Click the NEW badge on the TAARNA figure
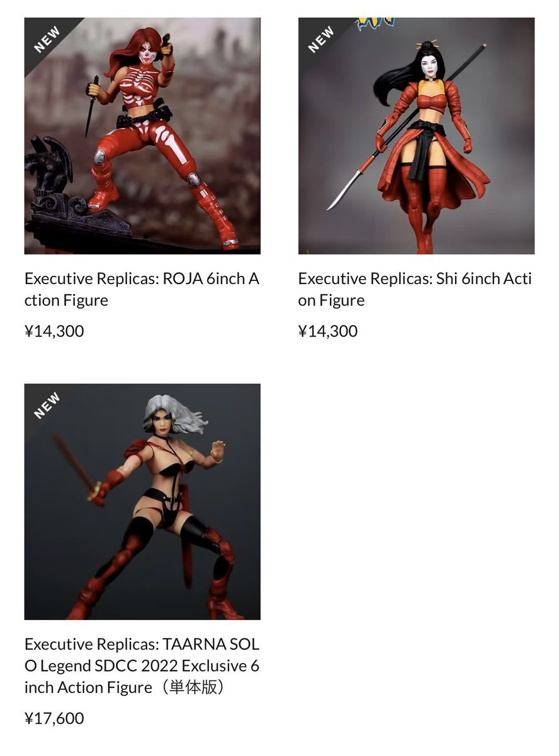Viewport: 559px width, 756px height. 47,405
